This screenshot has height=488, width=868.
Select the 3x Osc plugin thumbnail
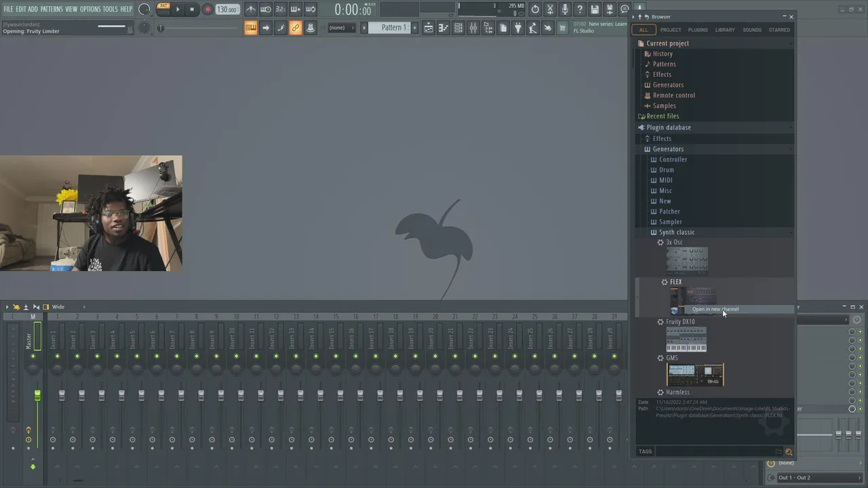click(x=687, y=261)
